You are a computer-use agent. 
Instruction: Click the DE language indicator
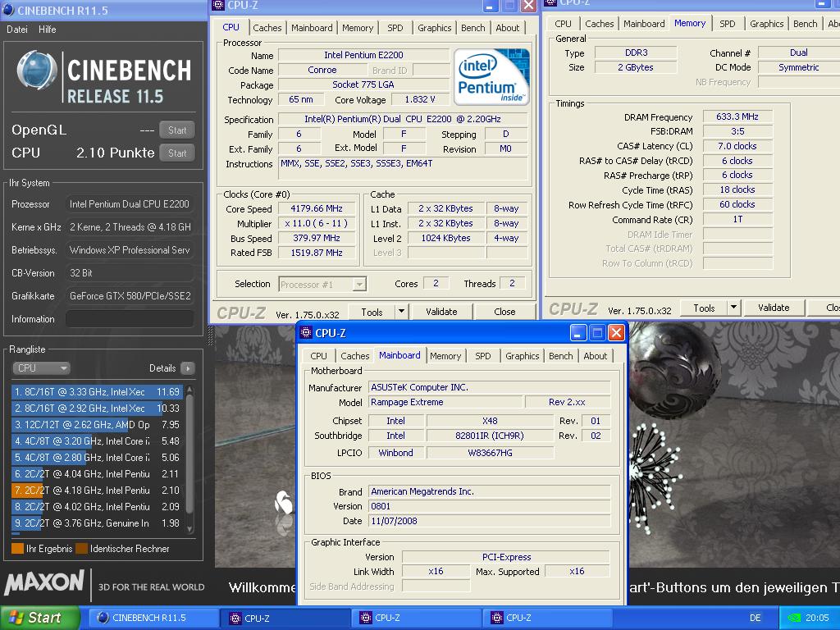pyautogui.click(x=755, y=618)
